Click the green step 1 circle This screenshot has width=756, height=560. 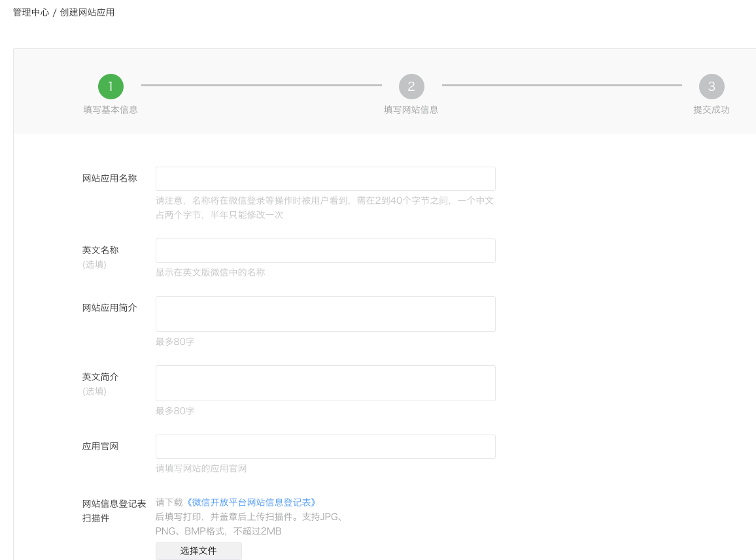coord(111,86)
